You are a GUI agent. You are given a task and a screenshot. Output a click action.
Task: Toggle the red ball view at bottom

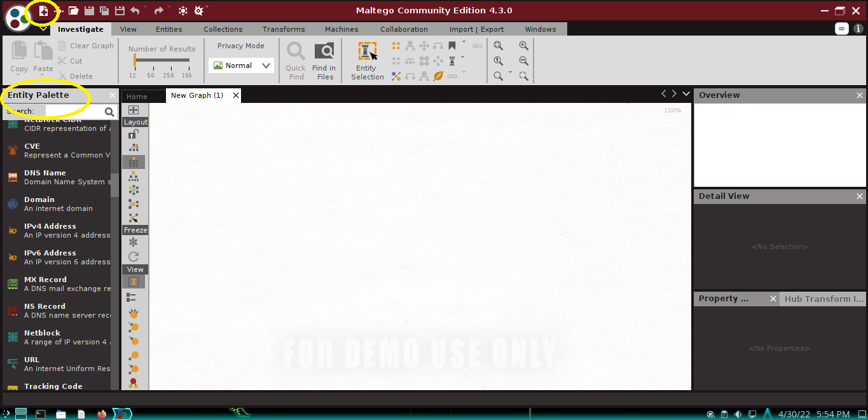tap(134, 383)
